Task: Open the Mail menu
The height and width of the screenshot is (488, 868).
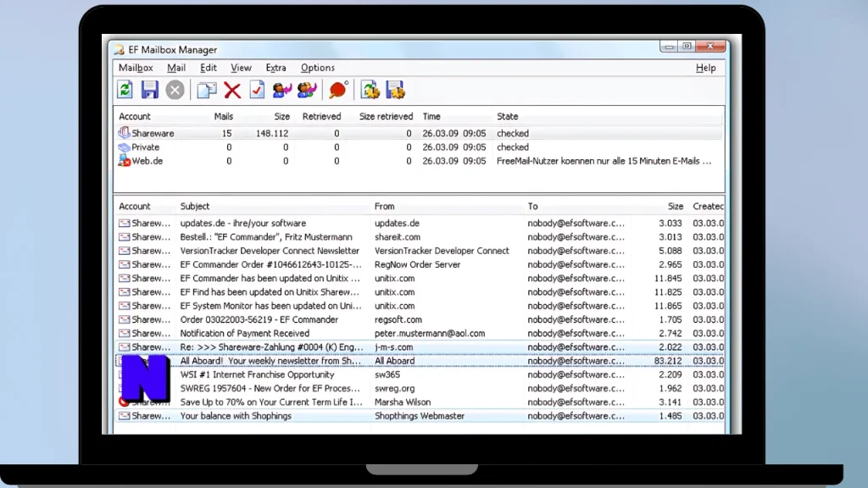Action: click(x=176, y=68)
